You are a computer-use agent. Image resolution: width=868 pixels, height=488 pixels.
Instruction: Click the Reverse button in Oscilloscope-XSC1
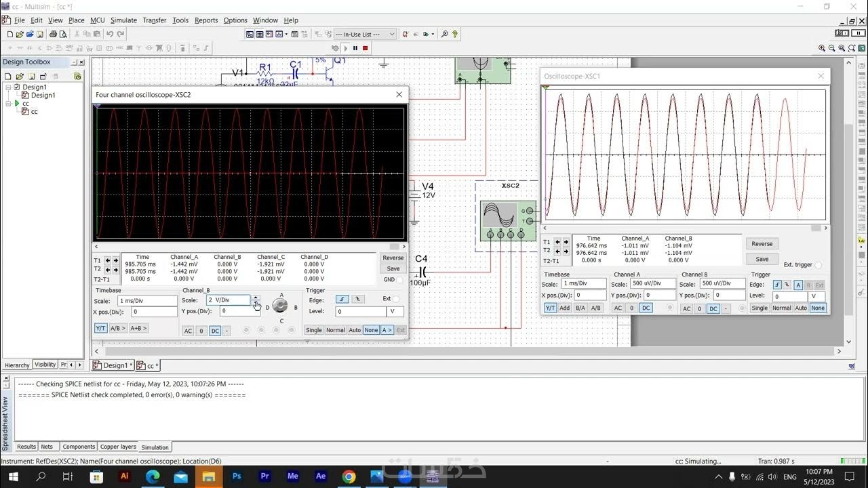coord(762,244)
